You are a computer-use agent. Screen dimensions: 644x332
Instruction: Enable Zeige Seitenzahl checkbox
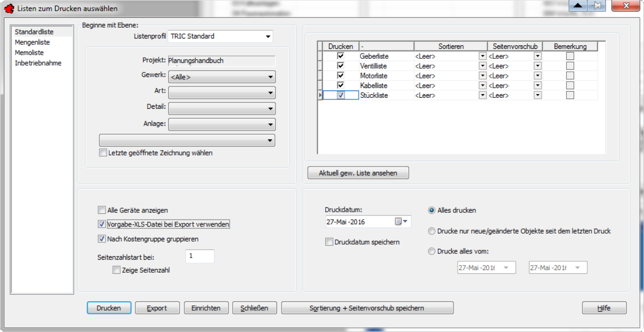point(116,270)
